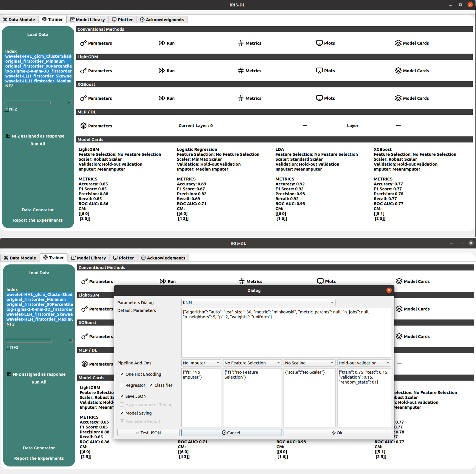Open XGBoost Metrics hash icon
Image resolution: width=476 pixels, height=474 pixels.
coord(241,98)
